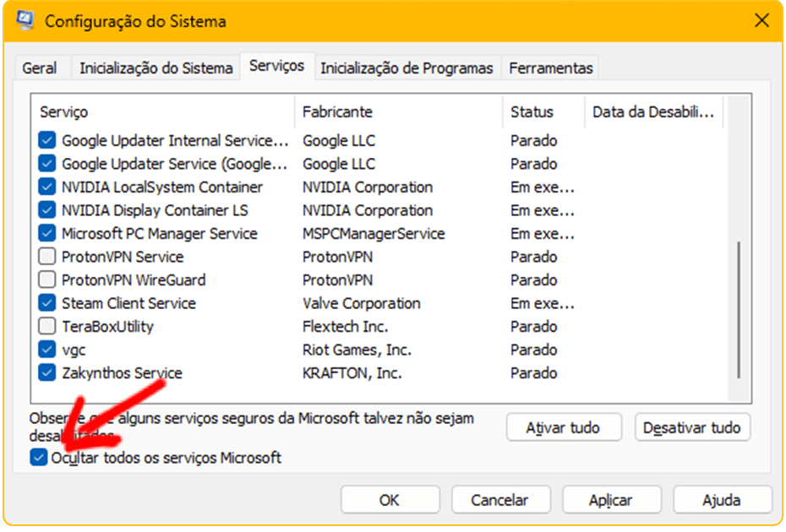This screenshot has width=786, height=532.
Task: Enable the TeraBoxUtility service checkbox
Action: tap(47, 327)
